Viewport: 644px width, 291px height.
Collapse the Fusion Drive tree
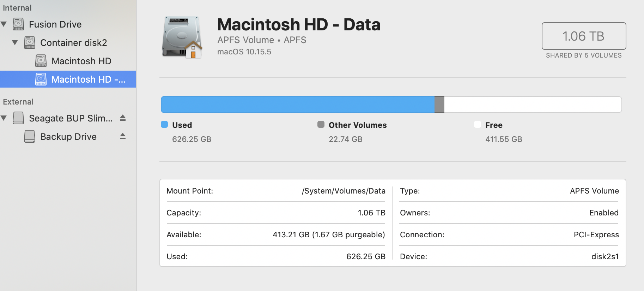(x=4, y=24)
